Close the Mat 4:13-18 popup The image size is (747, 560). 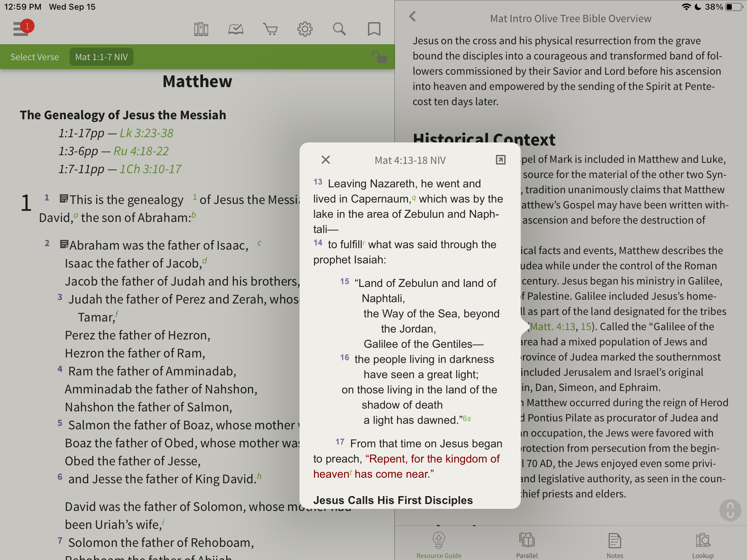point(325,160)
